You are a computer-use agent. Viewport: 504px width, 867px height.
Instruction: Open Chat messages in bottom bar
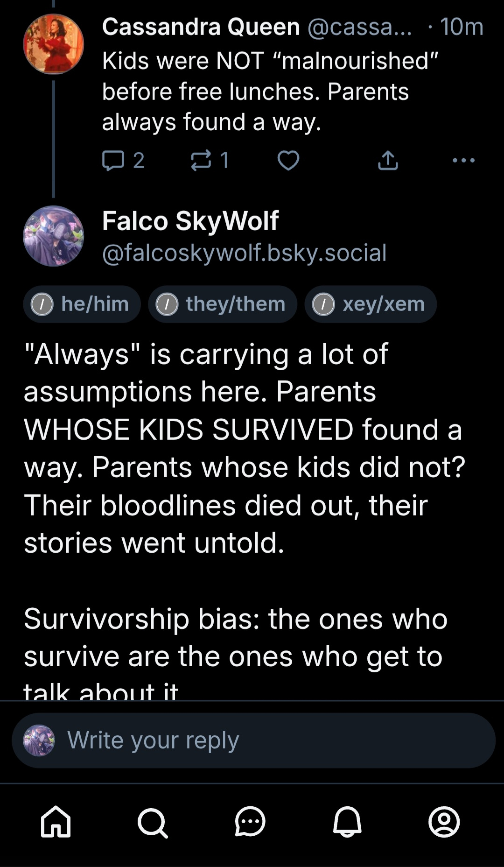pos(250,821)
